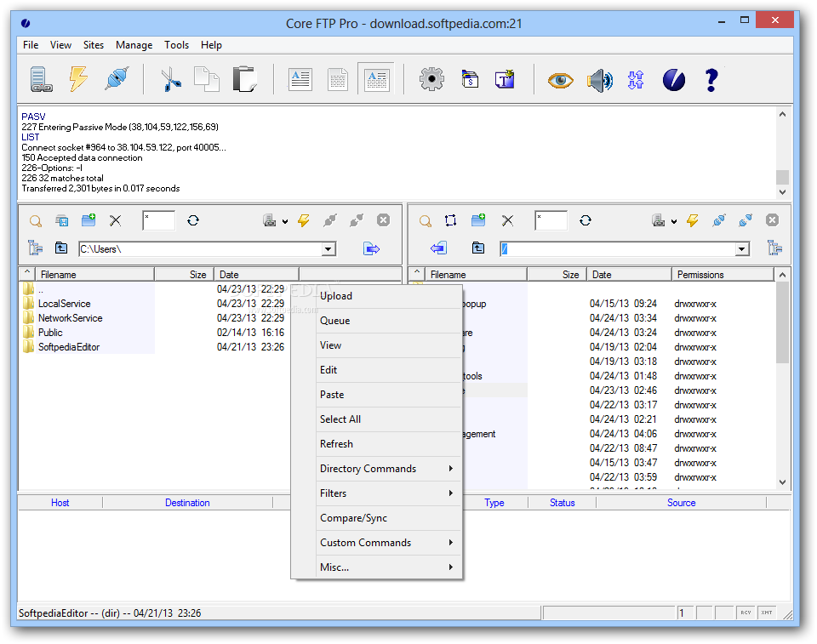
Task: Select the LocalService folder
Action: tap(64, 303)
